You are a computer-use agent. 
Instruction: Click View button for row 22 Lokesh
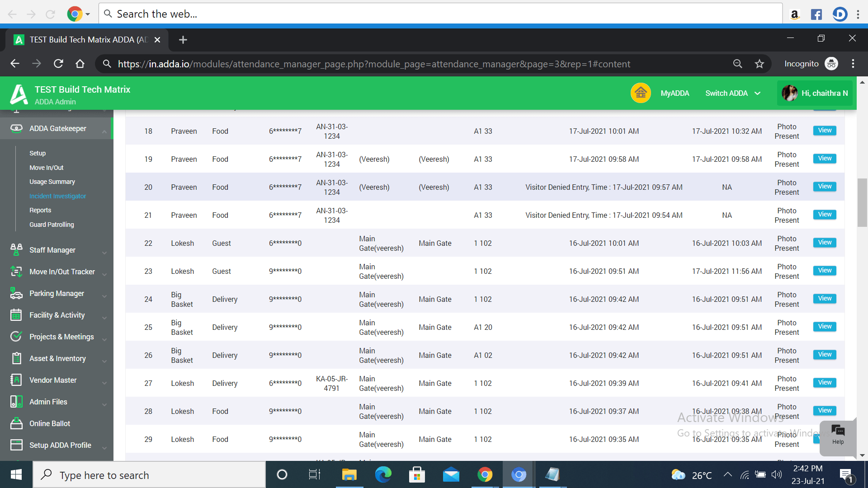pyautogui.click(x=824, y=243)
